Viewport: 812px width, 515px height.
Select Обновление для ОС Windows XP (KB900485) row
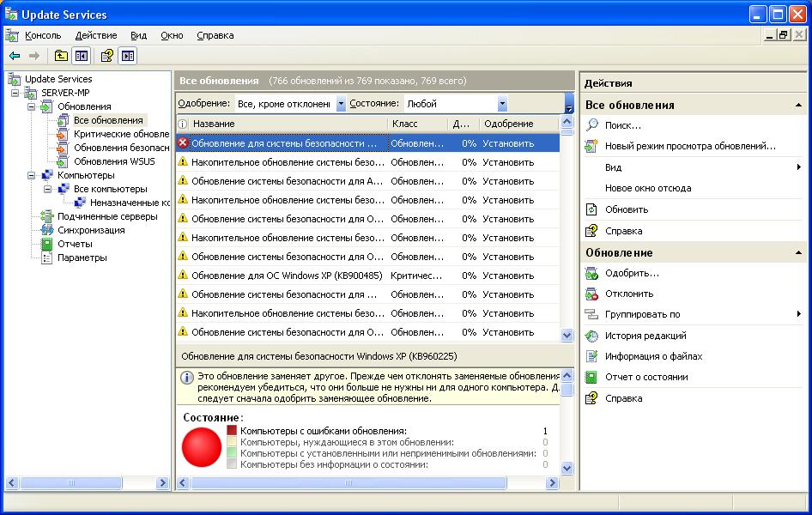(x=367, y=276)
